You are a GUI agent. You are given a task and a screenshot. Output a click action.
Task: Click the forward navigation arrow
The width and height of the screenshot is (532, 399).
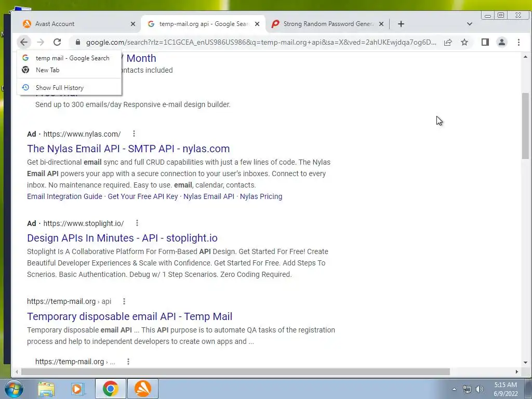[x=41, y=42]
